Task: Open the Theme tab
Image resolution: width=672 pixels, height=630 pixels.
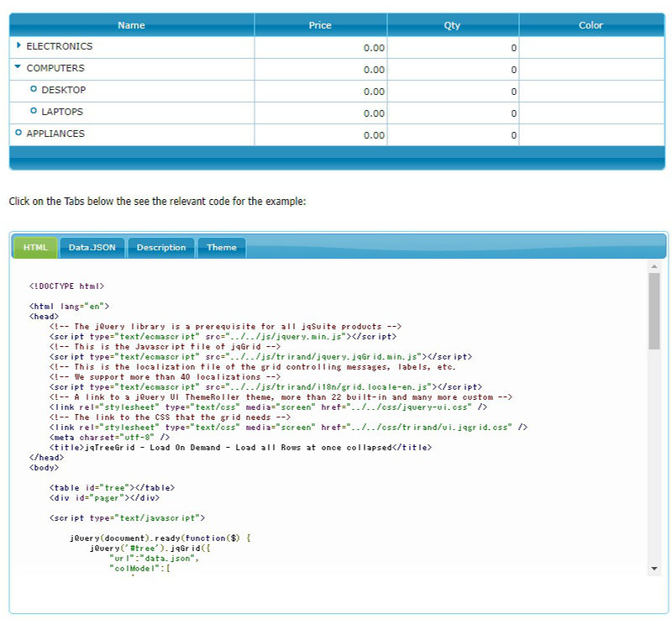Action: (222, 248)
